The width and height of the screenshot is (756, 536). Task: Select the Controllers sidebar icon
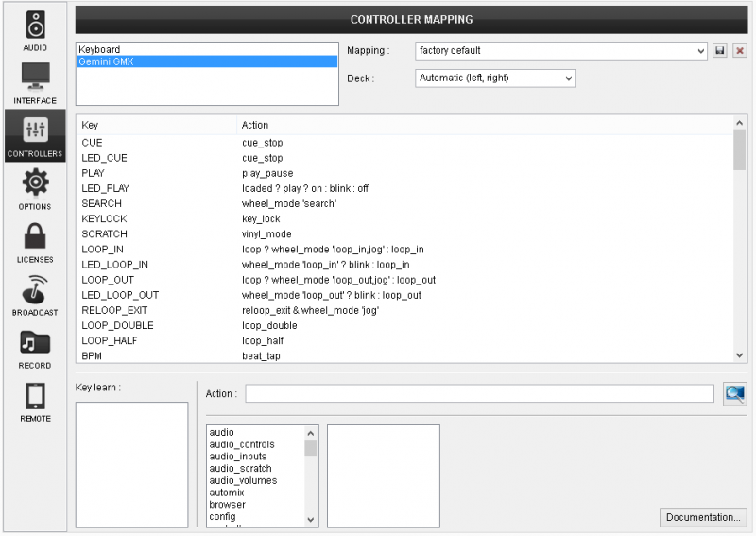(x=35, y=136)
